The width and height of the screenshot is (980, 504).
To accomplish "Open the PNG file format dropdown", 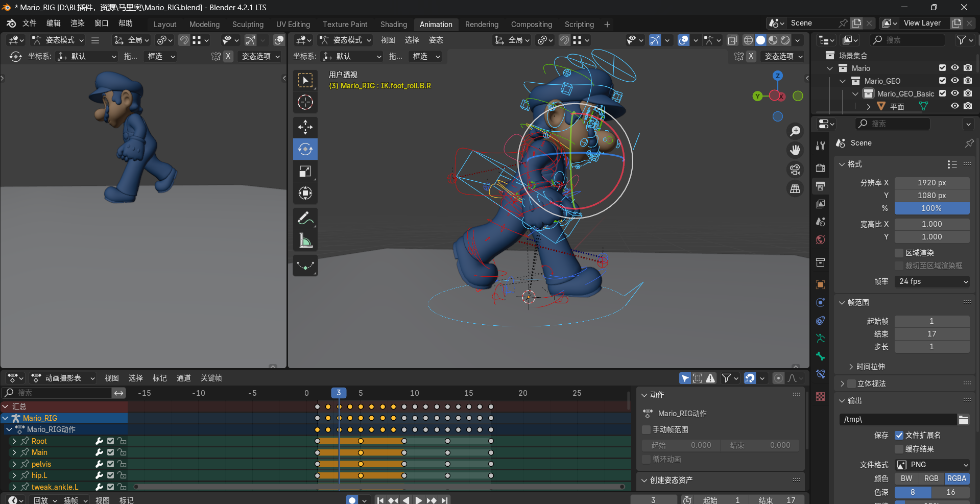I will point(932,465).
